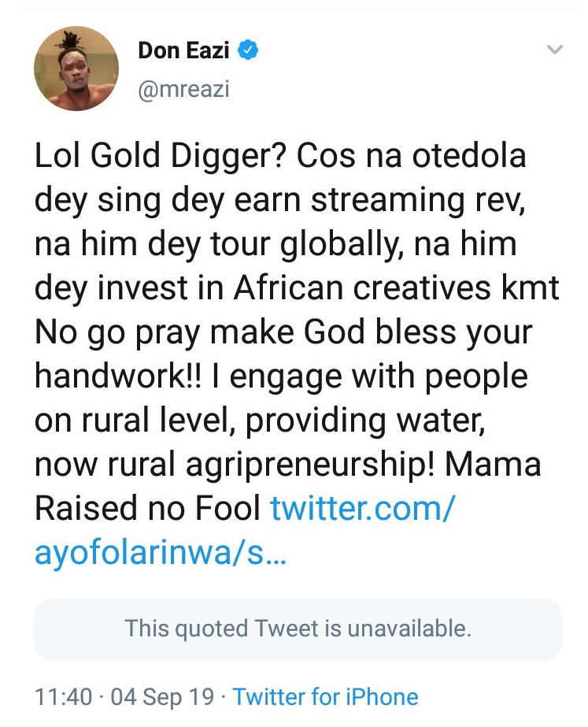Tap the quoted Tweet unavailable box
This screenshot has width=588, height=727.
pyautogui.click(x=298, y=629)
